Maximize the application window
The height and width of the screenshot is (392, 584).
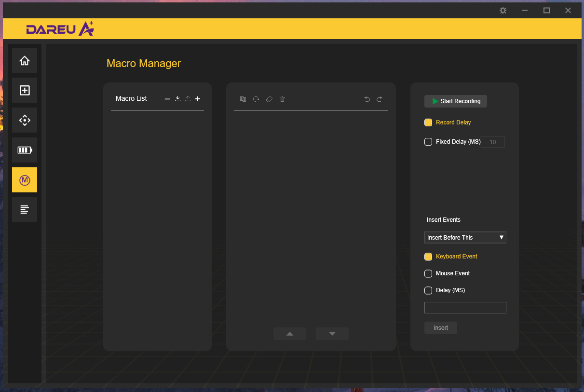point(546,11)
